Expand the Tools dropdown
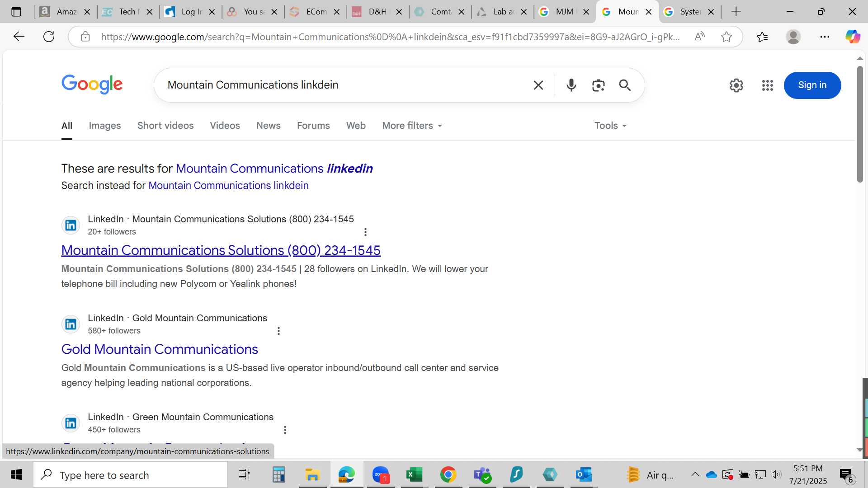868x488 pixels. pyautogui.click(x=610, y=126)
